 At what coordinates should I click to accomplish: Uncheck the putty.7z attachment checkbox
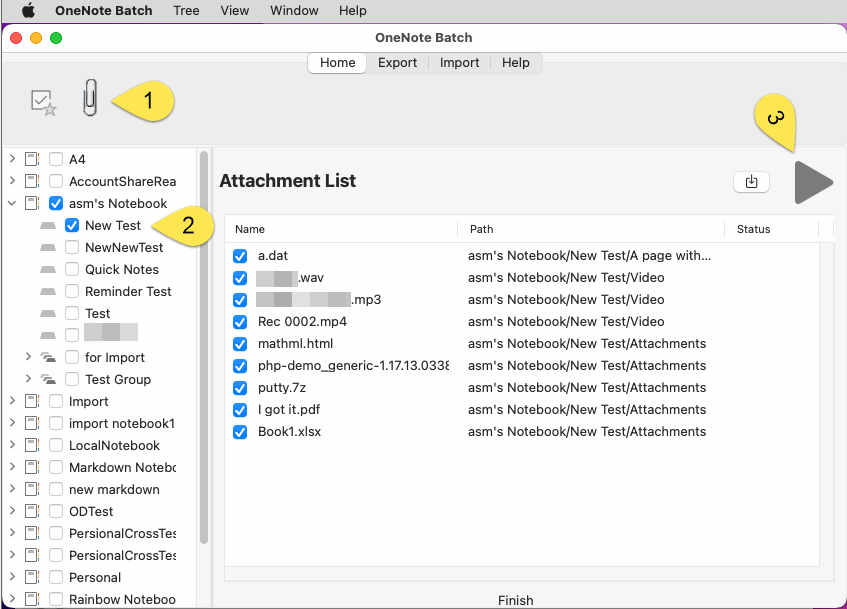click(240, 388)
